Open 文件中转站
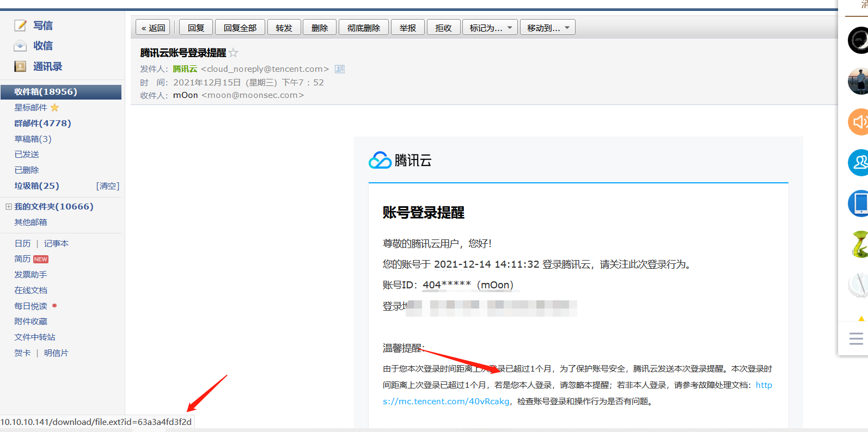The height and width of the screenshot is (432, 868). (x=35, y=337)
